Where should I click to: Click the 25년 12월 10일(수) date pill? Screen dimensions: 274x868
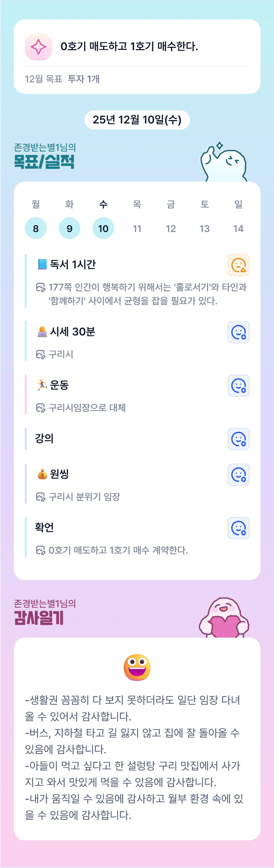pos(137,120)
